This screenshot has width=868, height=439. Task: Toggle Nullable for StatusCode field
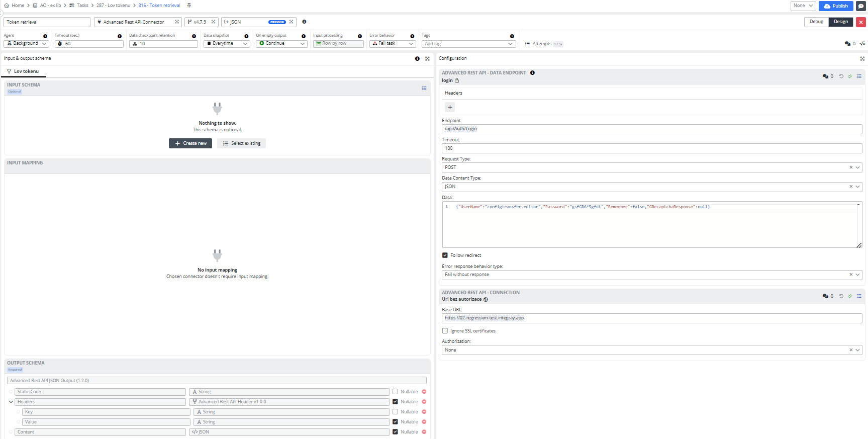pyautogui.click(x=395, y=392)
